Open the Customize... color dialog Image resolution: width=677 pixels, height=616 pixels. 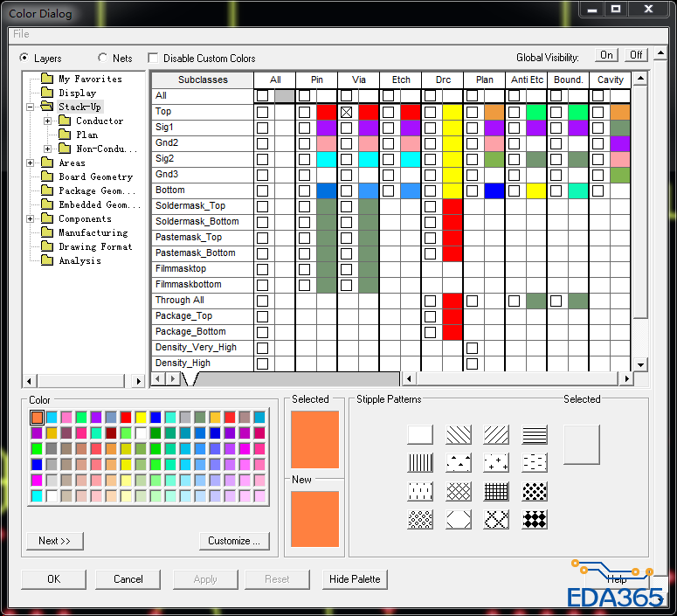(x=234, y=541)
